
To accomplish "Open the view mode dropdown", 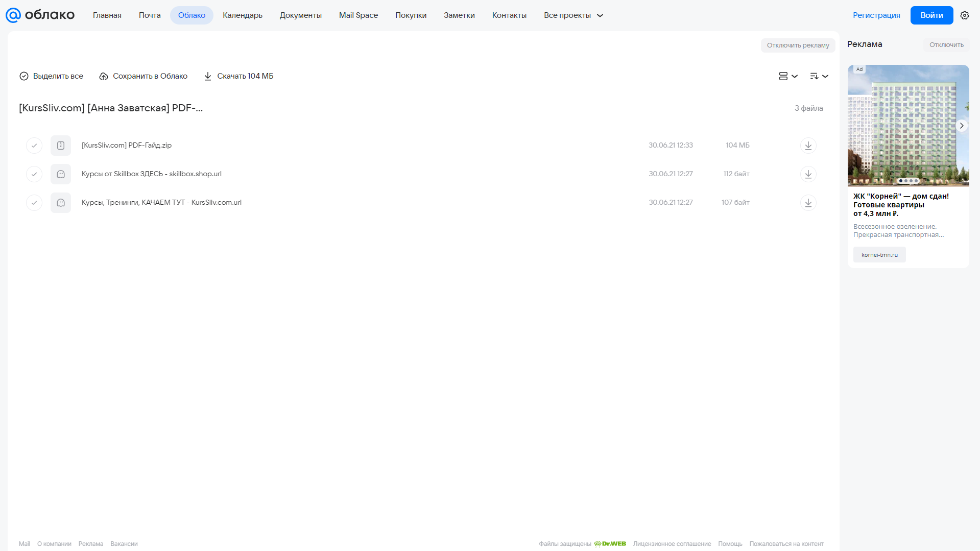I will click(x=788, y=76).
